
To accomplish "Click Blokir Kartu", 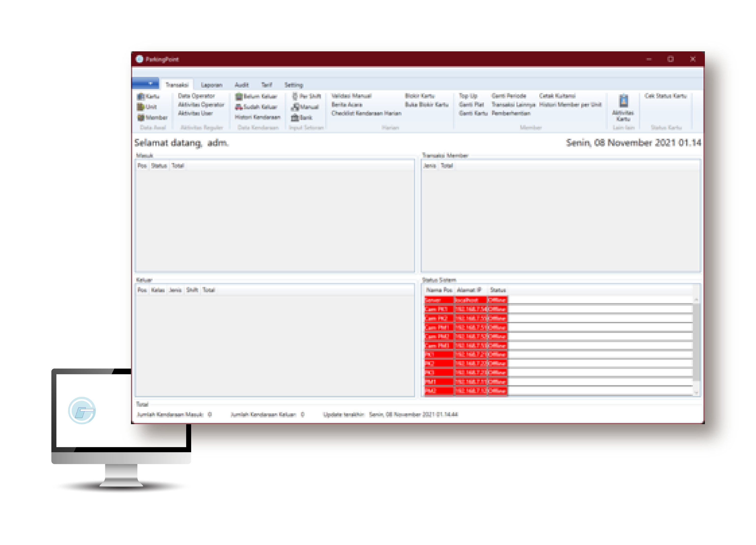I will pyautogui.click(x=420, y=96).
